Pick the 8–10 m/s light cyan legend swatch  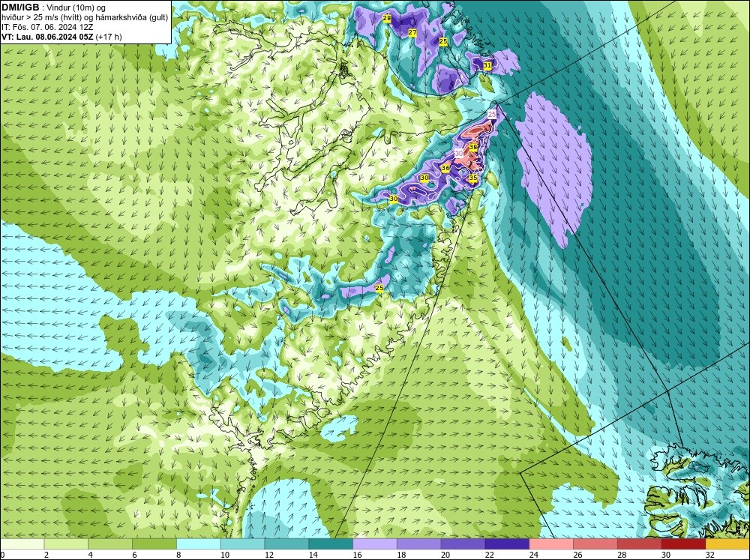199,544
